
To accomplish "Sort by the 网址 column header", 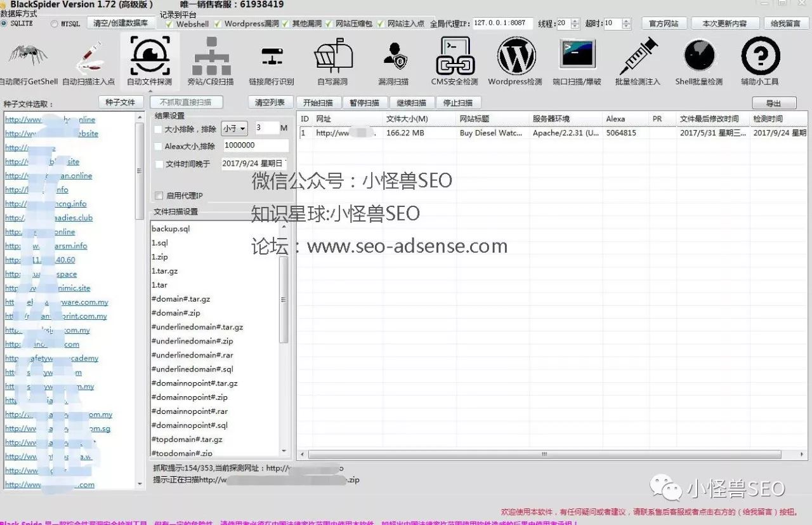I will point(348,119).
